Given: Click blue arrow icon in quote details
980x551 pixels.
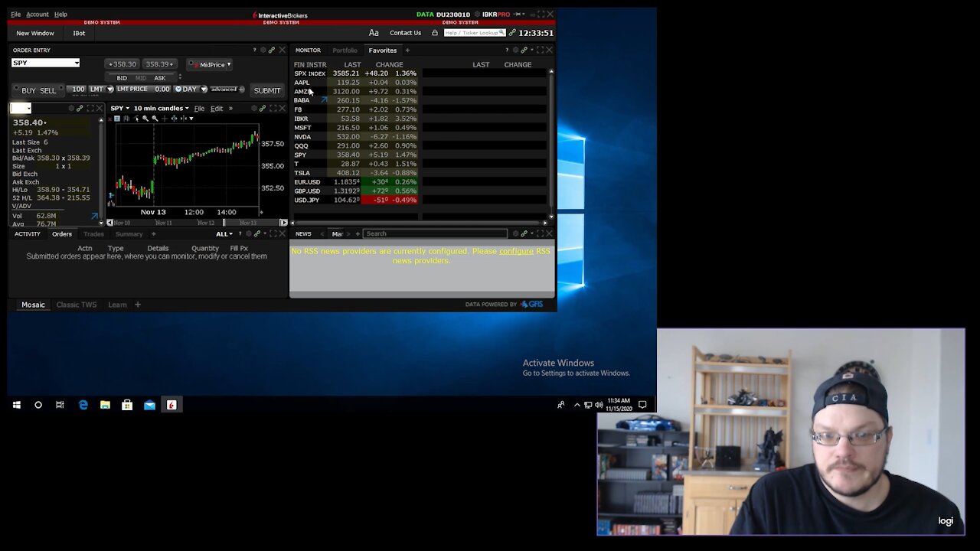Looking at the screenshot, I should [94, 217].
